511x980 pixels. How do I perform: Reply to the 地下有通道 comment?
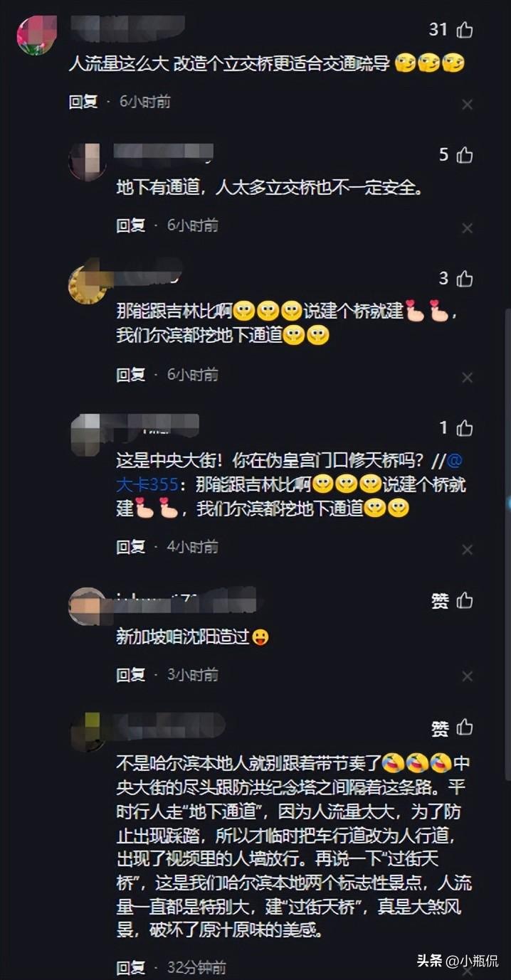pos(131,225)
